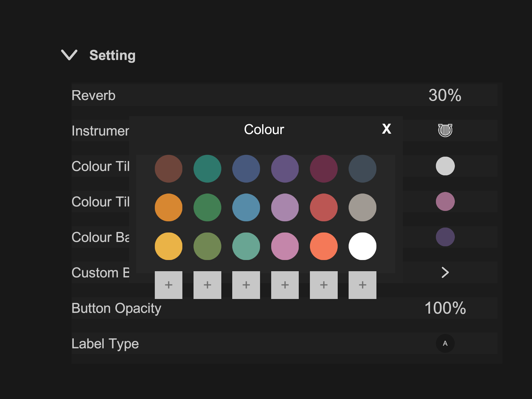
Task: Pick the sky blue colour swatch
Action: click(x=246, y=208)
